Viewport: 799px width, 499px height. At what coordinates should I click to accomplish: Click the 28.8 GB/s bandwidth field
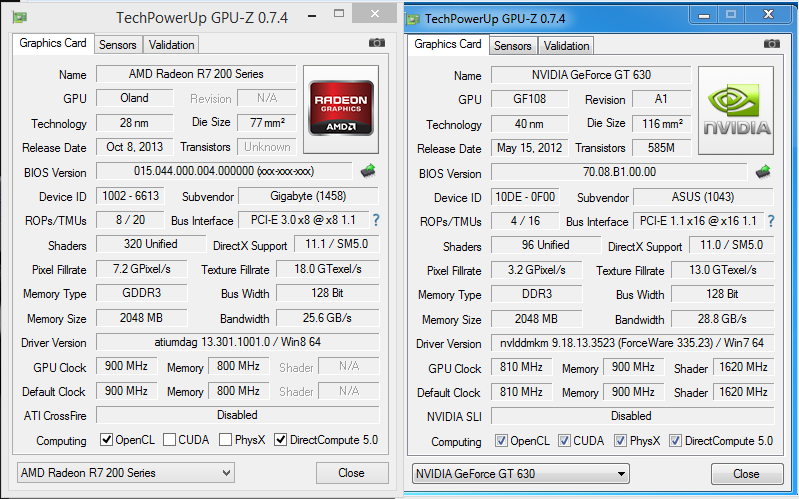tap(723, 319)
